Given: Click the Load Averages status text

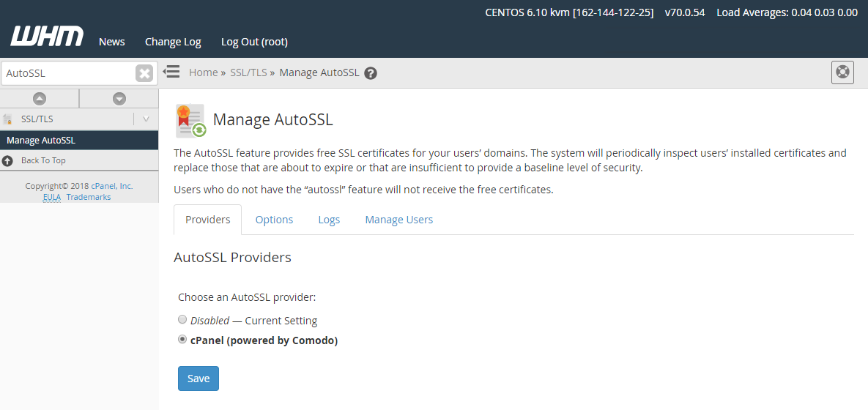Looking at the screenshot, I should 787,12.
